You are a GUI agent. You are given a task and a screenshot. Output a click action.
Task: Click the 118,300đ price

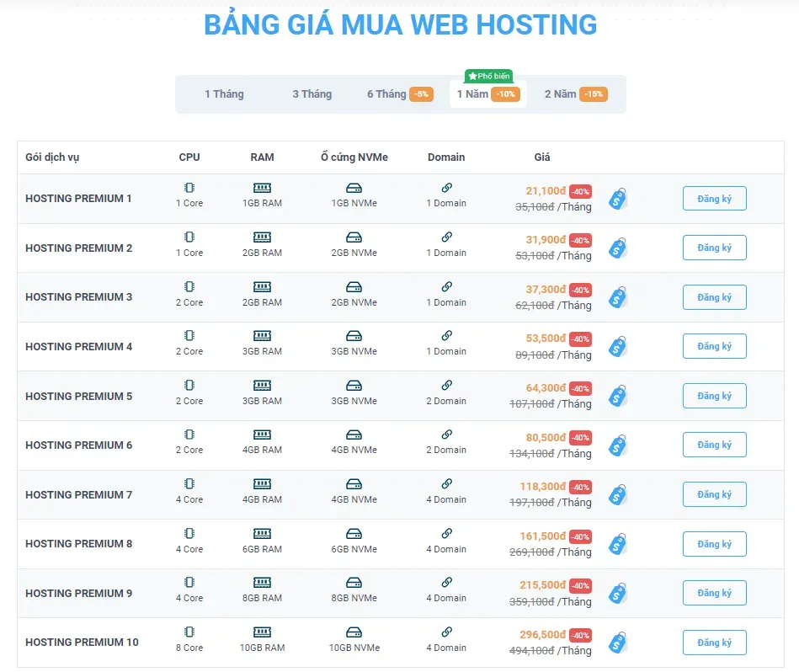click(x=543, y=487)
